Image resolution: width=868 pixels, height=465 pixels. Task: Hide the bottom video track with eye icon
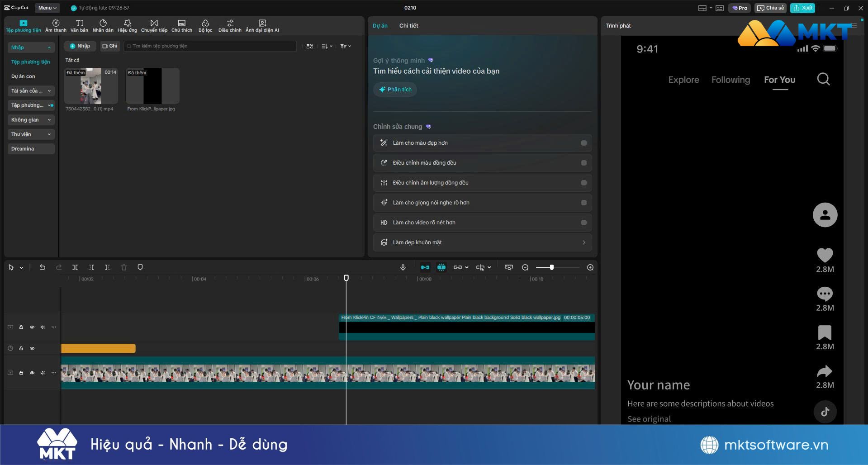32,373
